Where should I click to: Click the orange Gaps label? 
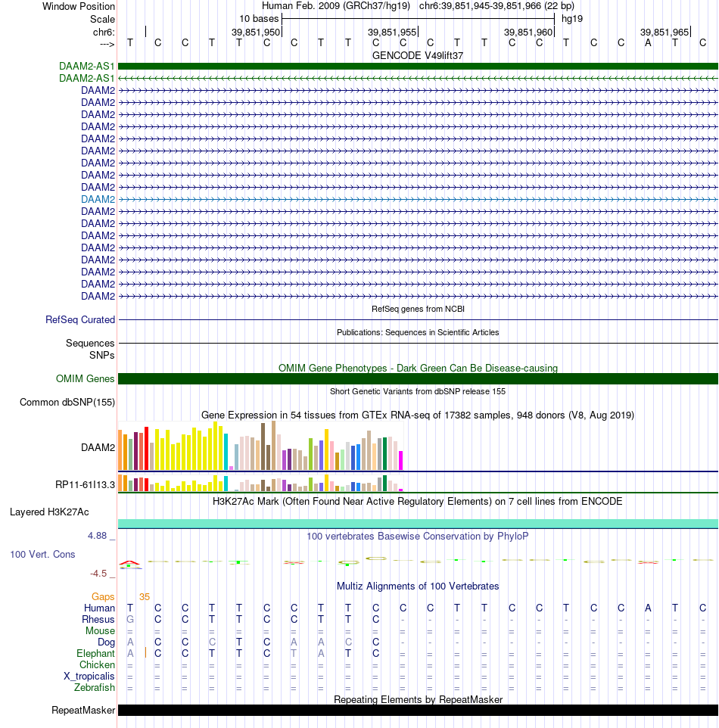[103, 596]
